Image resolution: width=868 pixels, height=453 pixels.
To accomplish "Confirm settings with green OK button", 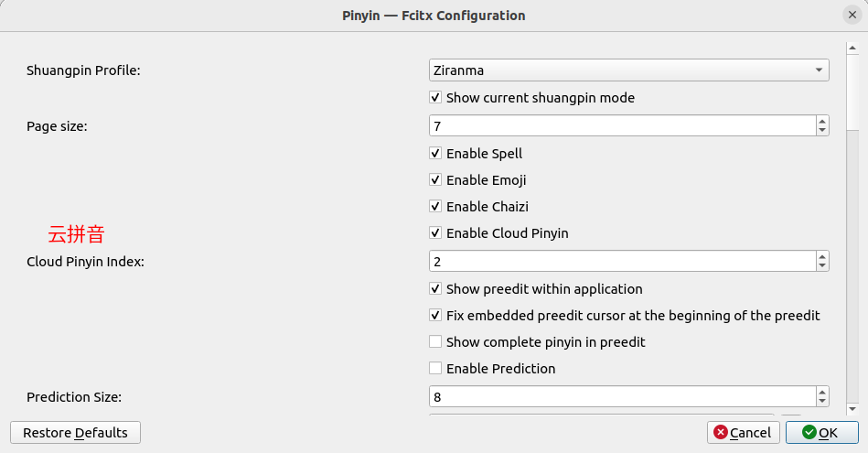I will coord(821,433).
